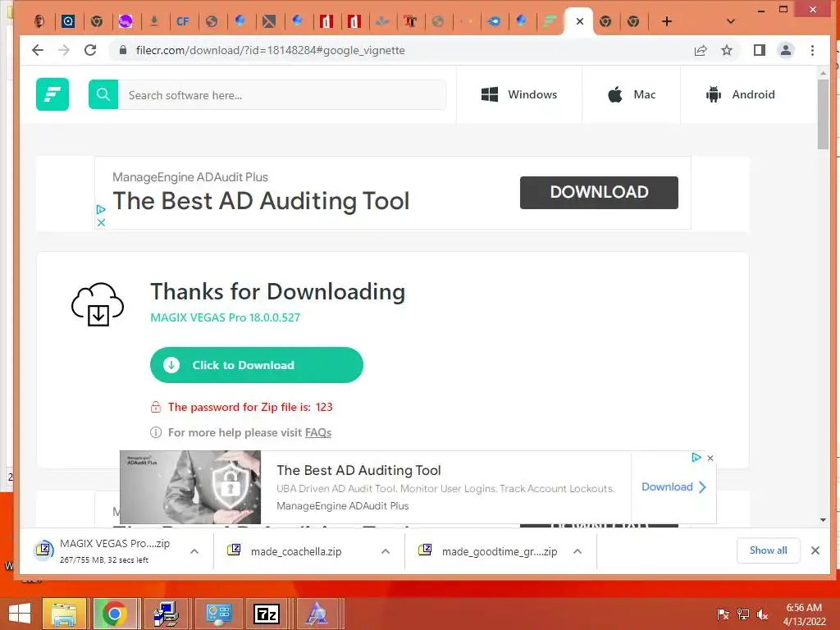Click the DOWNLOAD button in the top ad

(x=599, y=192)
